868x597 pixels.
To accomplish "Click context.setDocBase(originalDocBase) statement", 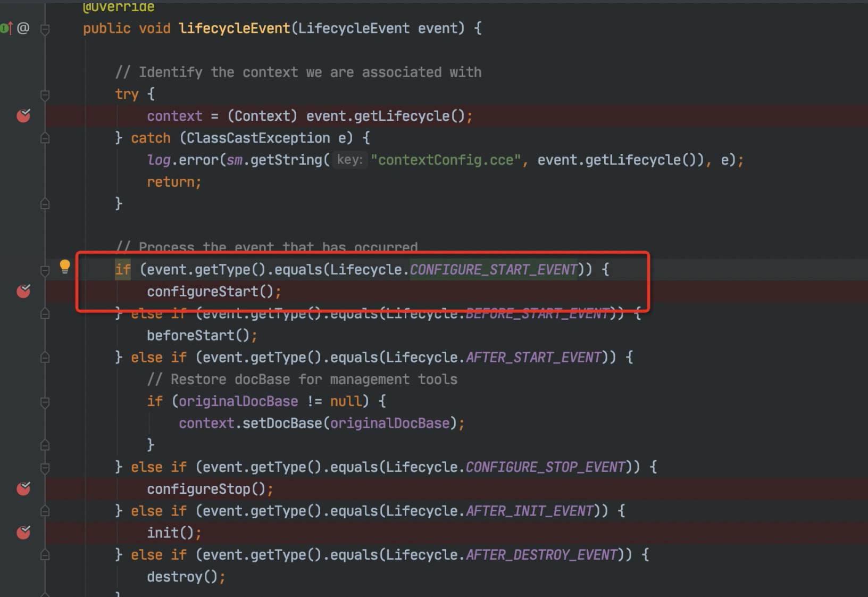I will pos(321,423).
